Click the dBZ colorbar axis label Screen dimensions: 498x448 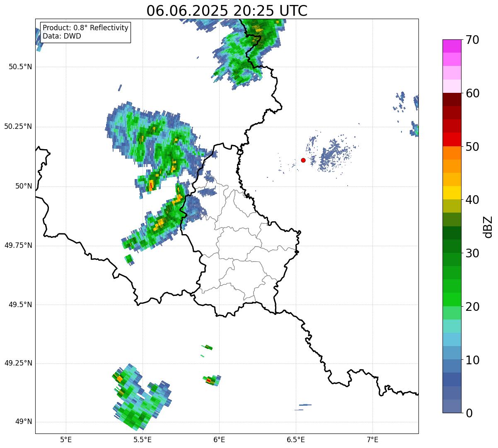(x=488, y=226)
